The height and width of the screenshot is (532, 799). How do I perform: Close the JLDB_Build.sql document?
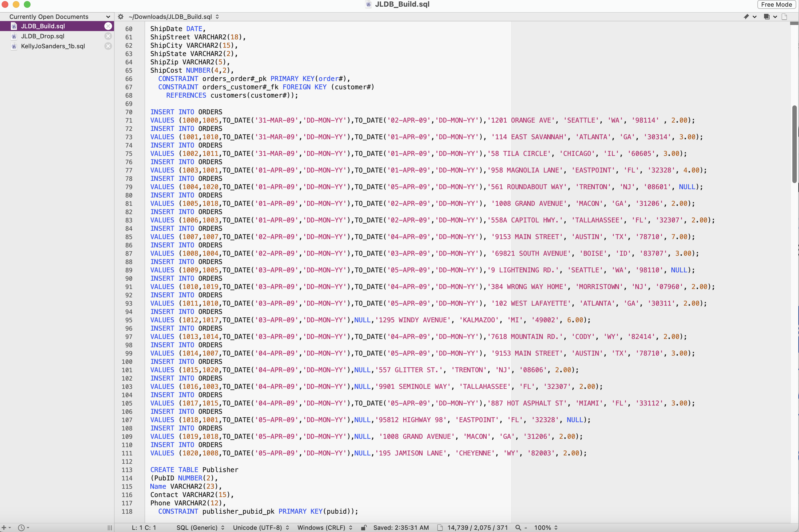[108, 26]
